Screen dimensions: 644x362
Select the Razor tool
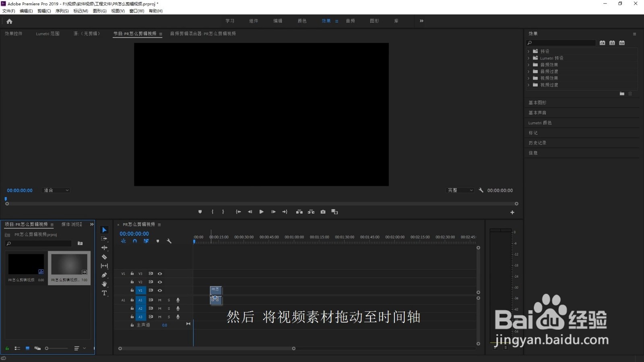104,257
